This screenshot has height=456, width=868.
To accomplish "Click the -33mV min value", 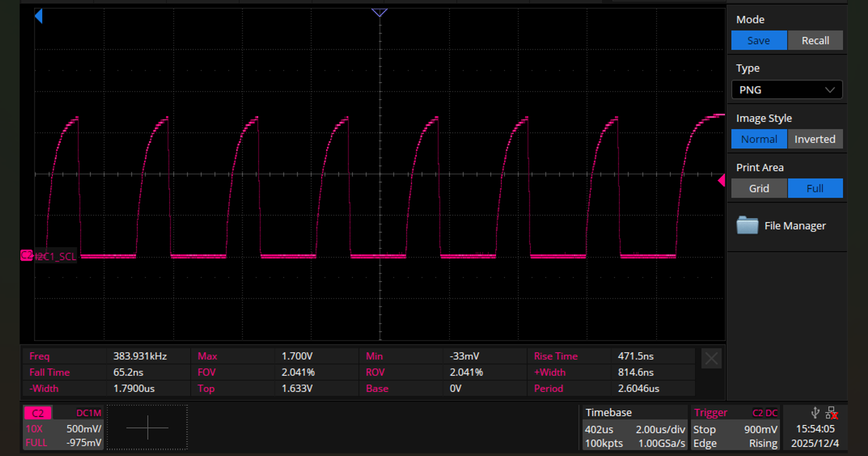I will [x=464, y=356].
